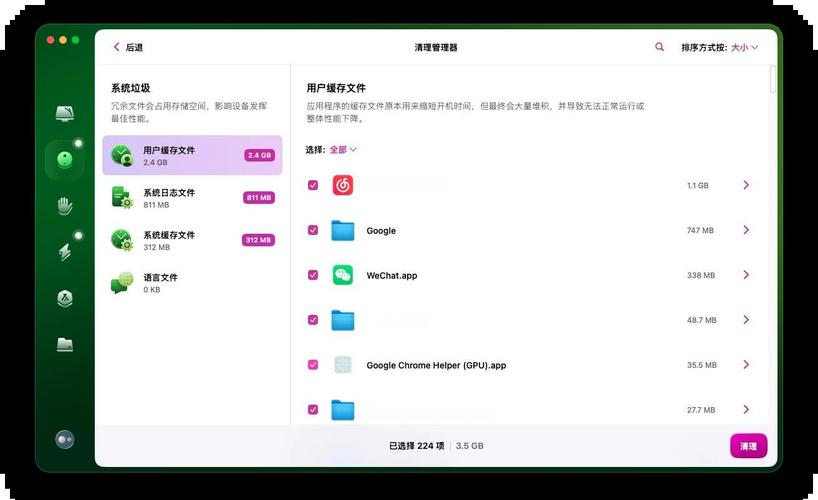The image size is (818, 500).
Task: Open the Smart Scan monitor sidebar icon
Action: point(65,113)
